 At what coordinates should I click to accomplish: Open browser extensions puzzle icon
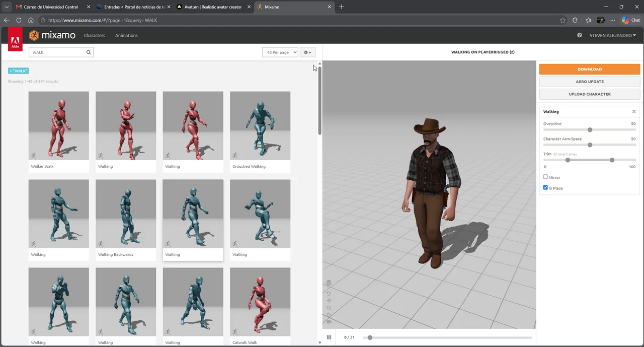coord(575,20)
